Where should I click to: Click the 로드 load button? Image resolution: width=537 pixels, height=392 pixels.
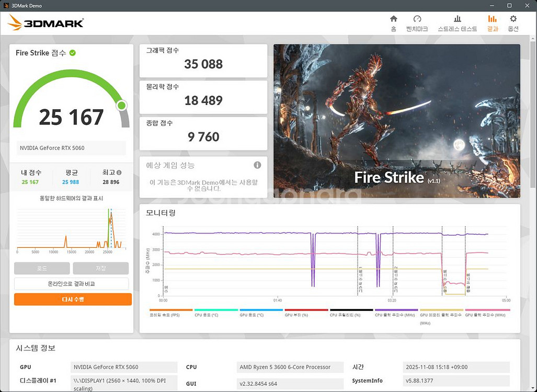[42, 268]
